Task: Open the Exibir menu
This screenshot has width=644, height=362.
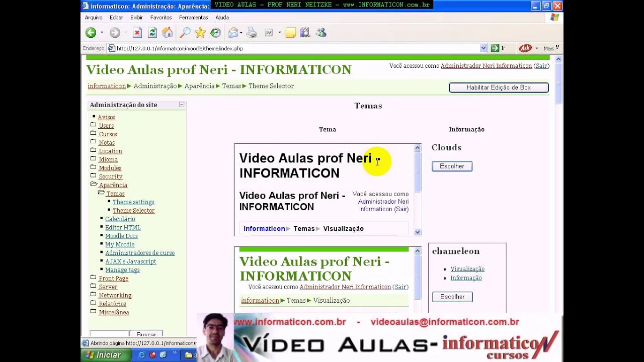Action: 136,17
